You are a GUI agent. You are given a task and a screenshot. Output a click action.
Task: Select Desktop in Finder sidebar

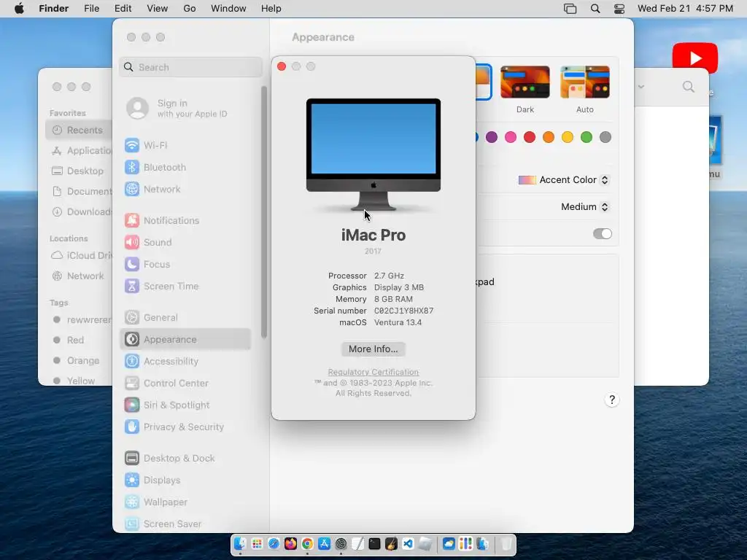(79, 171)
